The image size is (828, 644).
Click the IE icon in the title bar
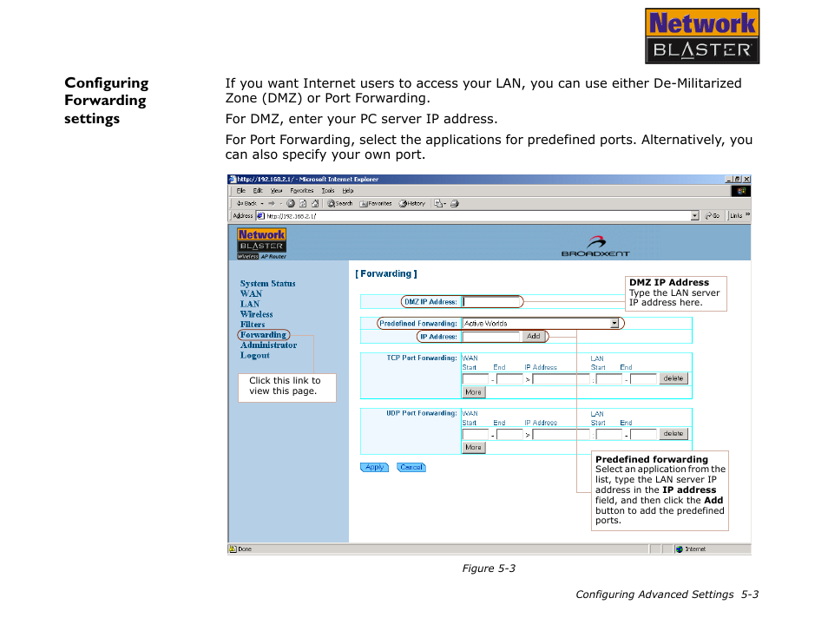pyautogui.click(x=232, y=180)
